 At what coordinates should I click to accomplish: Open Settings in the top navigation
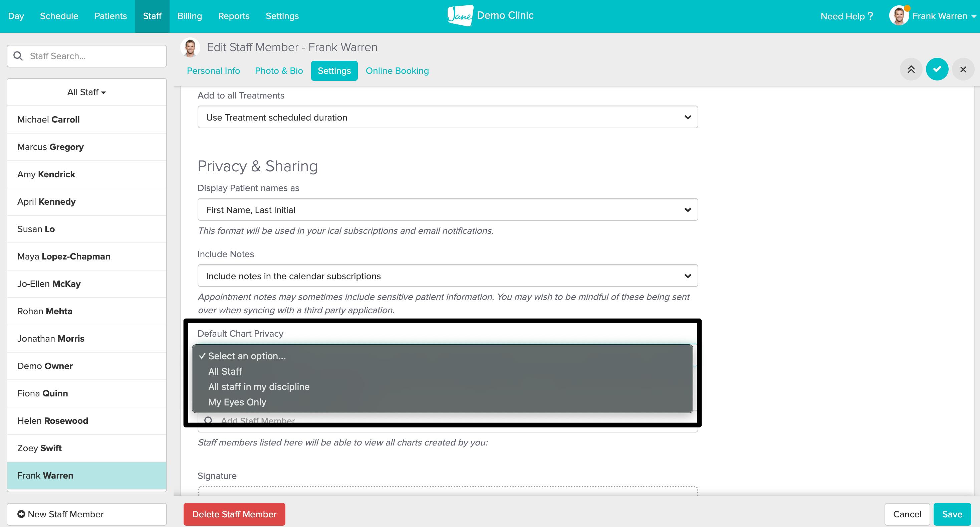pos(282,16)
